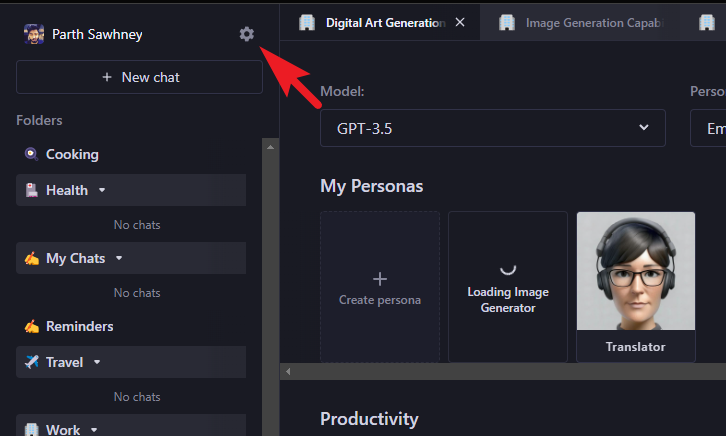Click the writing hand icon beside Reminders
The width and height of the screenshot is (726, 436).
(x=31, y=326)
